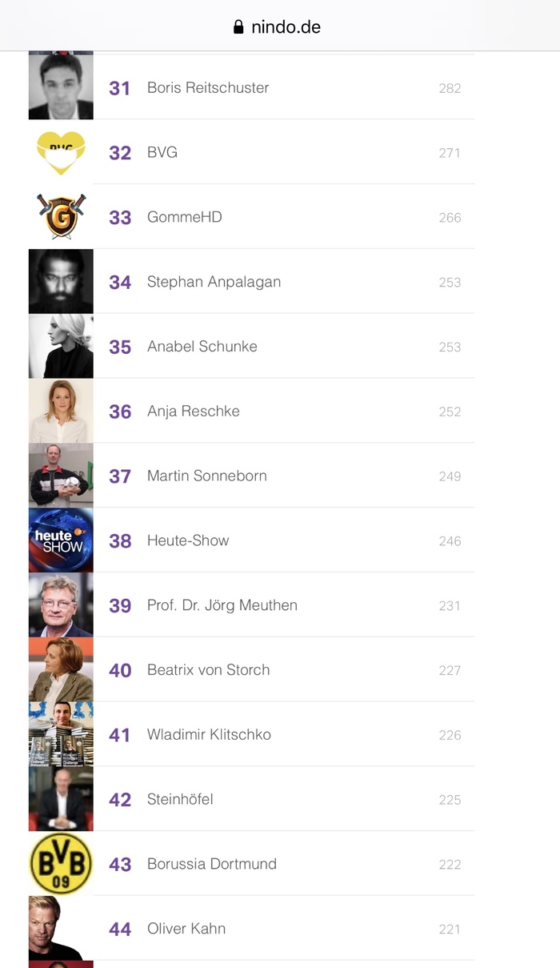Select Oliver Kahn's profile photo
This screenshot has height=968, width=560.
point(61,929)
